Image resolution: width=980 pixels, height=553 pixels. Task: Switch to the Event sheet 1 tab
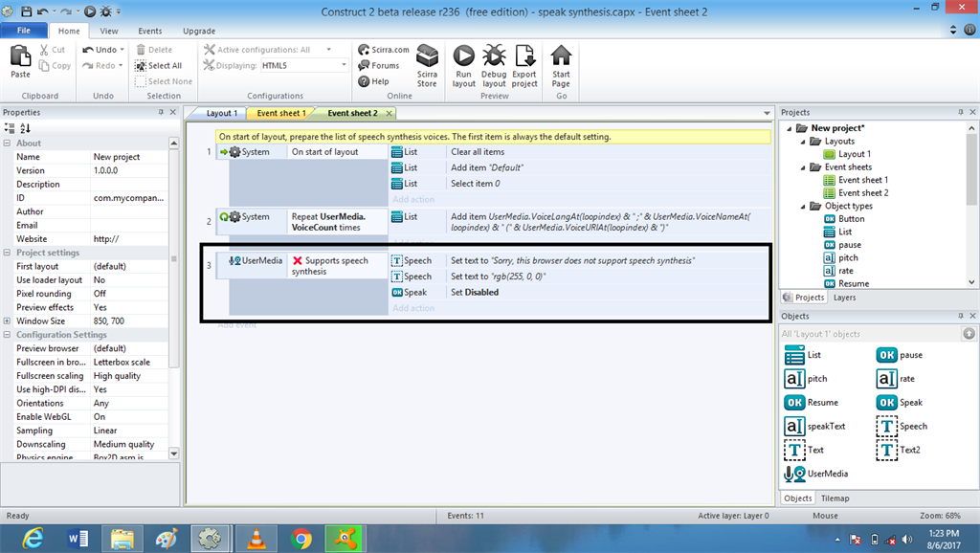pyautogui.click(x=280, y=113)
